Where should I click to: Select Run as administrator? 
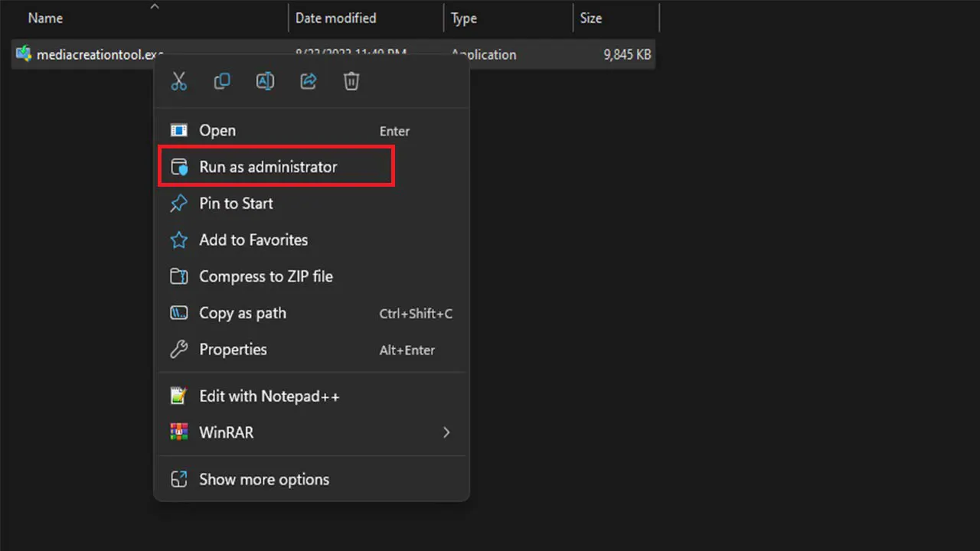(x=268, y=167)
